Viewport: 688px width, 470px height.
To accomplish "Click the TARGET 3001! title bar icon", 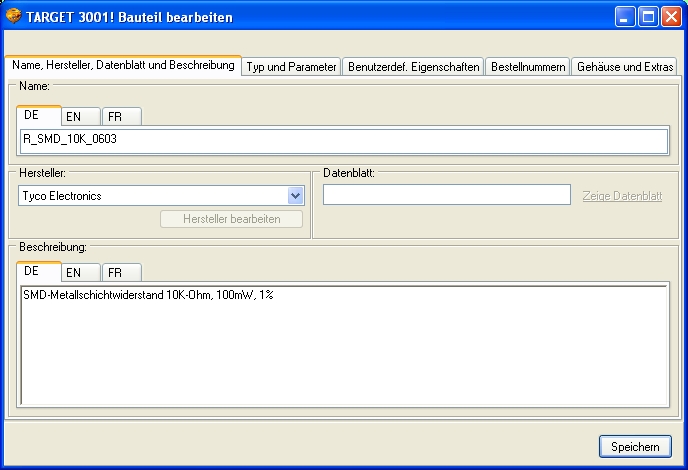I will (x=13, y=16).
